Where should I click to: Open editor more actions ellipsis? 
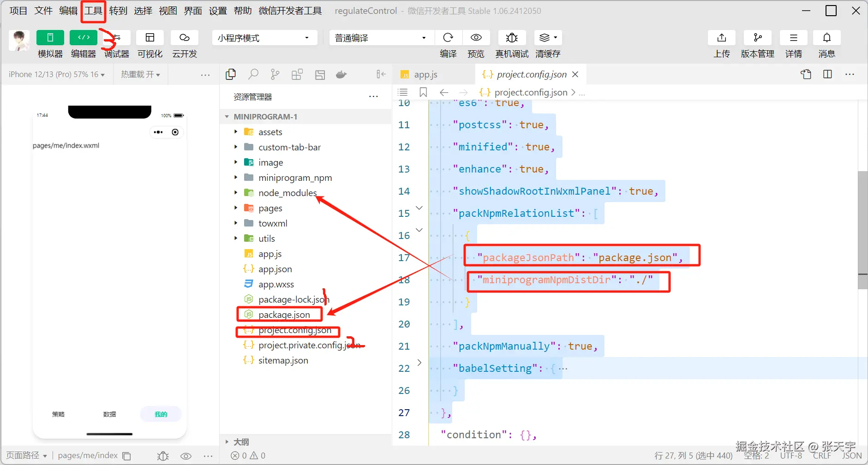(850, 74)
